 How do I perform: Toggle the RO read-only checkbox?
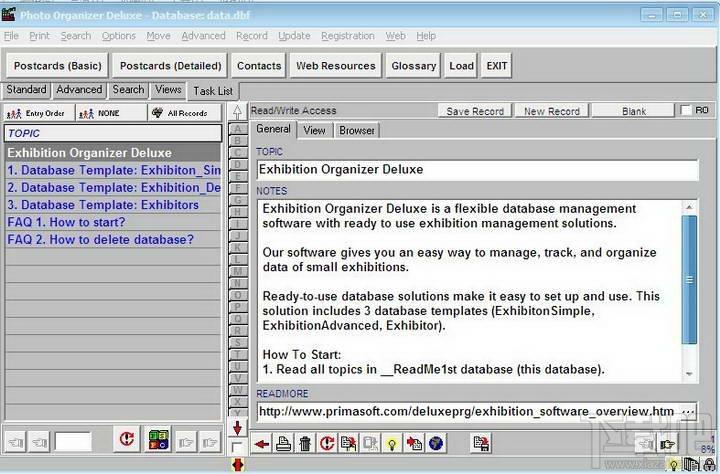[x=686, y=110]
